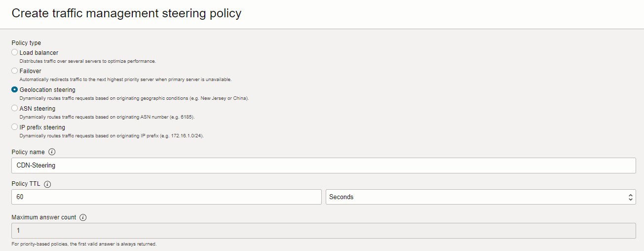Select the Geolocation steering radio button
The image size is (644, 251).
coord(15,90)
